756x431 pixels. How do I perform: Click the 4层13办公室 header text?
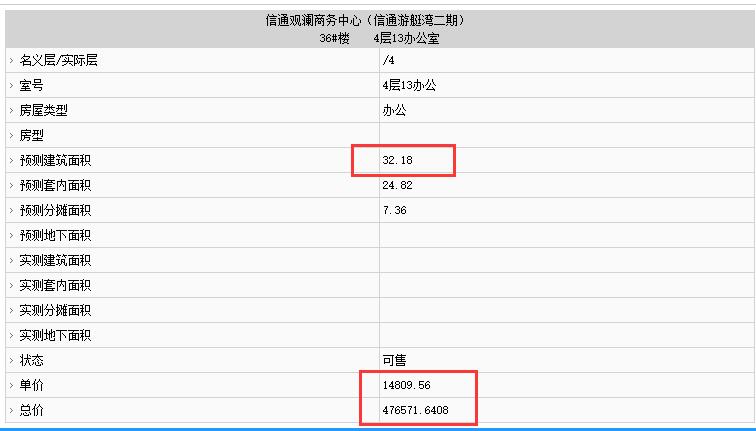[x=406, y=39]
